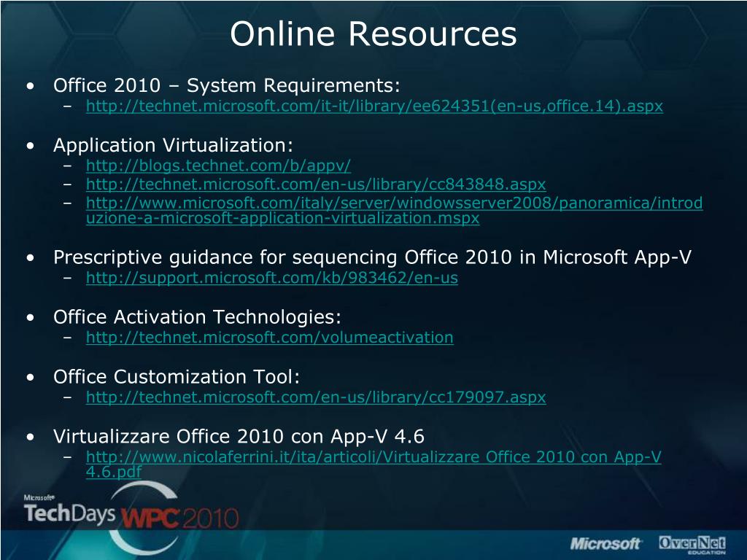
Task: Open the Office 2010 system requirements link
Action: point(374,106)
